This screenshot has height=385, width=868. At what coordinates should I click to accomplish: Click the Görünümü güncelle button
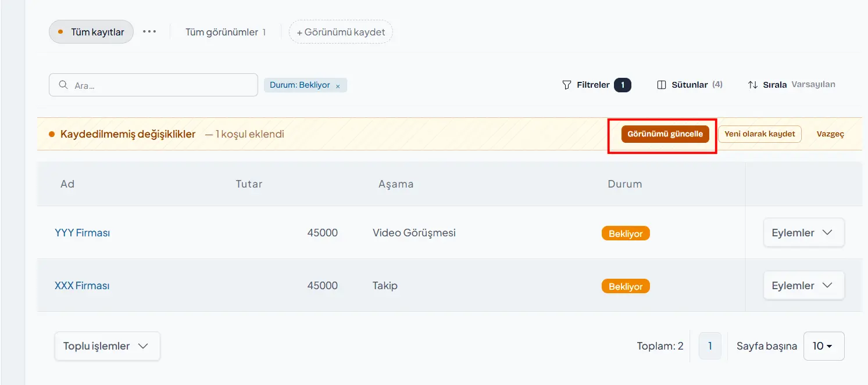(665, 134)
